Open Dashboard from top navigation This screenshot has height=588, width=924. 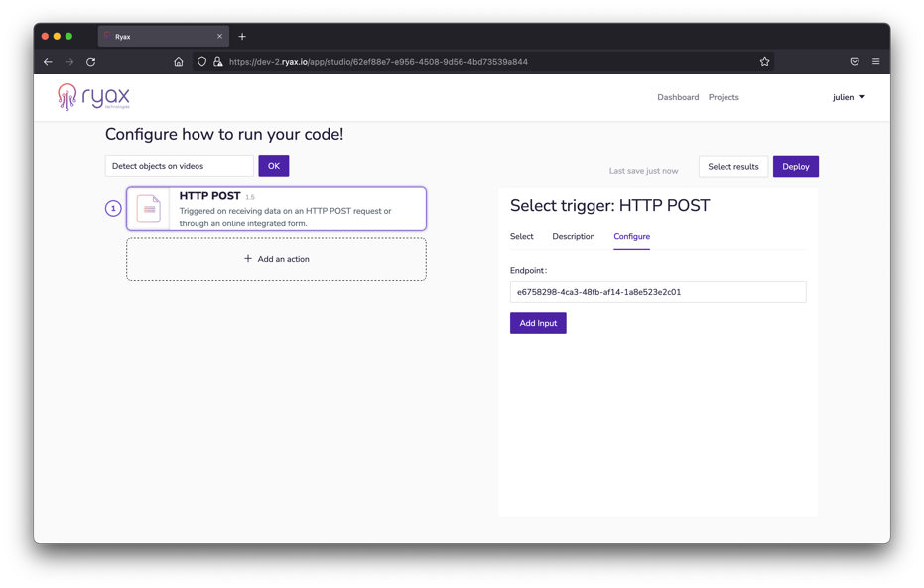pyautogui.click(x=678, y=97)
